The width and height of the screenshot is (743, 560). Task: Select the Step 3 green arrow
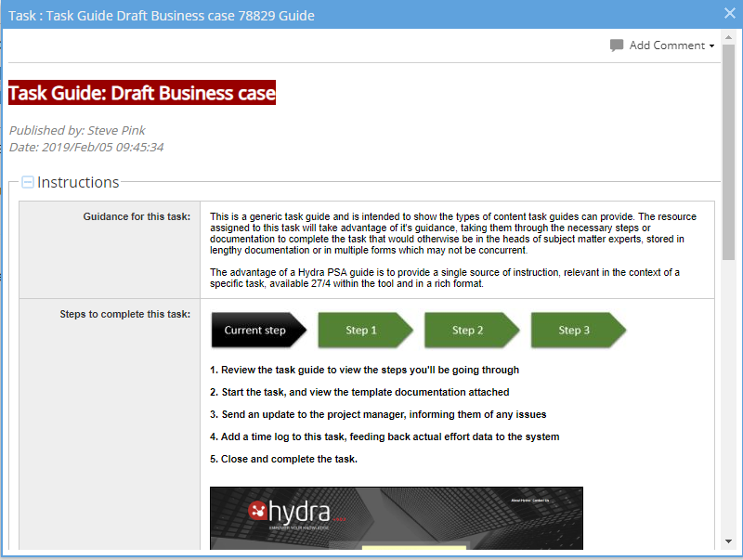click(x=579, y=331)
